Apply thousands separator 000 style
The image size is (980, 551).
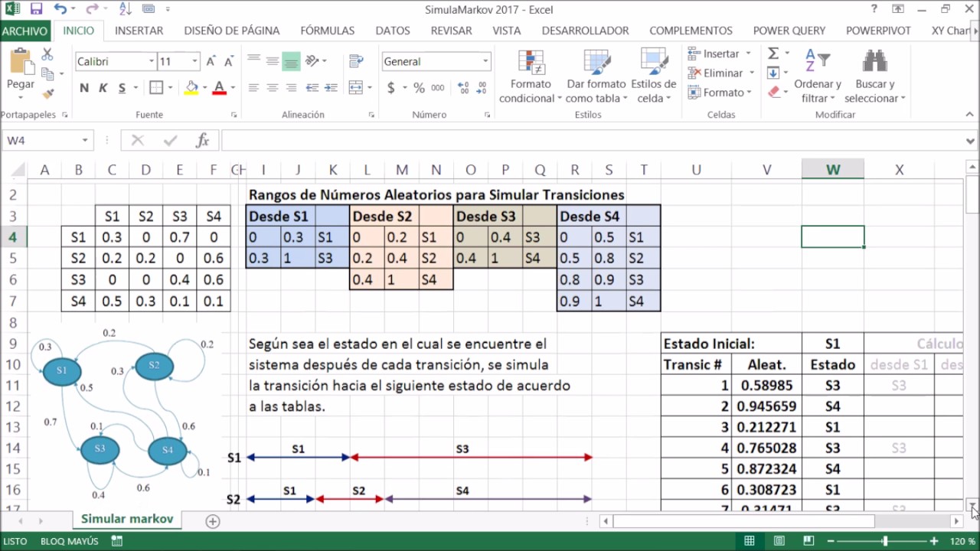pyautogui.click(x=438, y=88)
